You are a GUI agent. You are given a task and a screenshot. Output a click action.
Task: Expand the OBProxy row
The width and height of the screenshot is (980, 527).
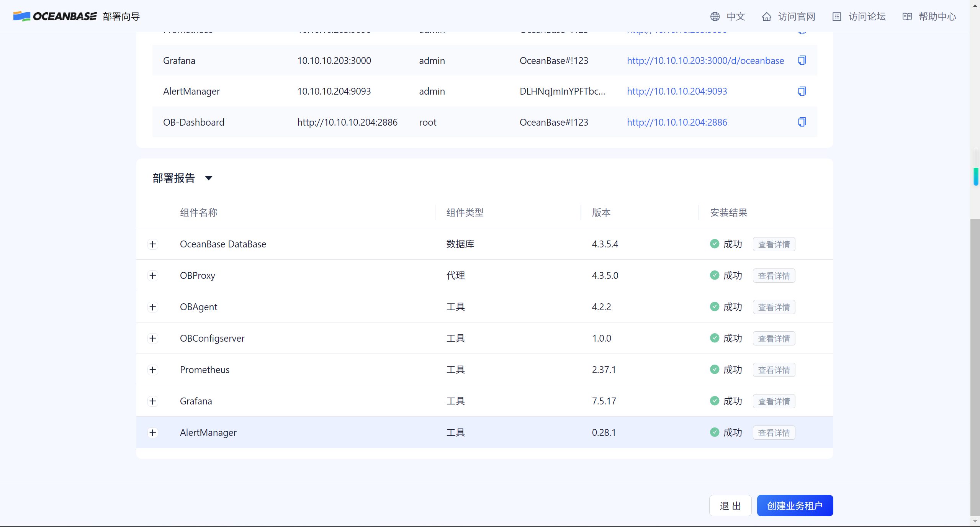click(x=153, y=276)
